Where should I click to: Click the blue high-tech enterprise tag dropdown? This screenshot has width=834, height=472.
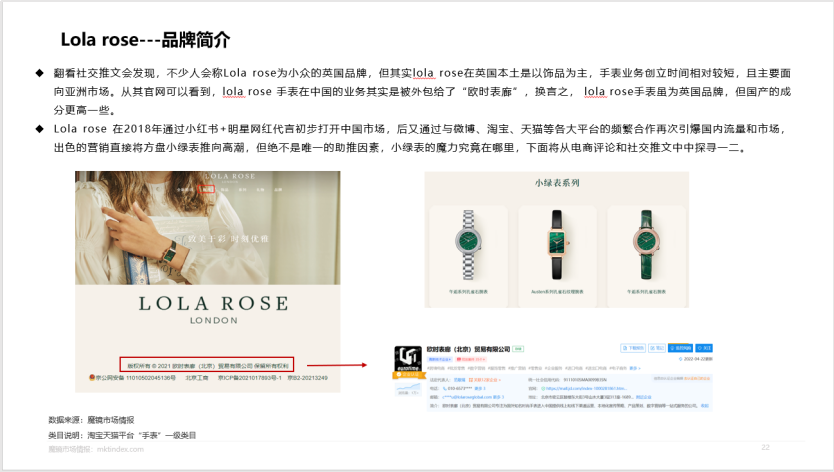click(x=440, y=360)
